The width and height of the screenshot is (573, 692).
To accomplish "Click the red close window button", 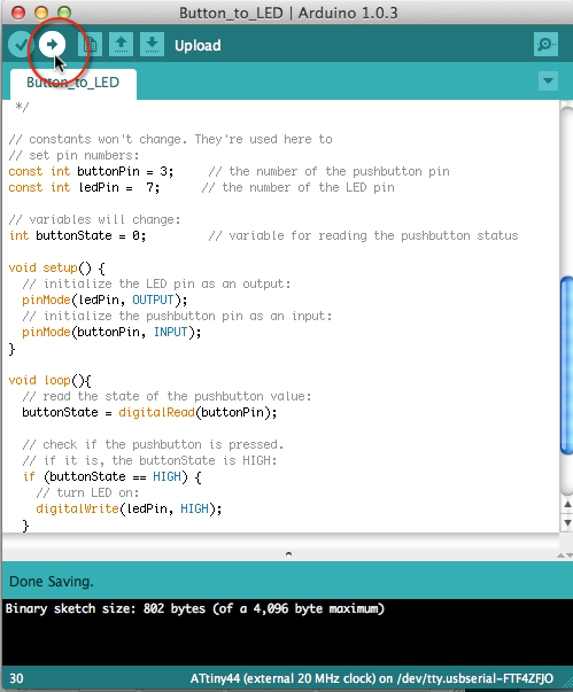I will [x=18, y=12].
